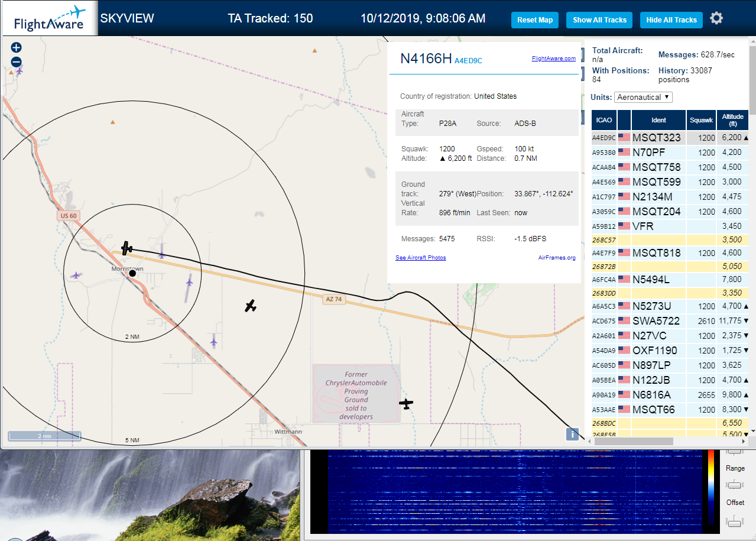Click the flag icon beside N70PF
This screenshot has height=541, width=756.
point(624,152)
